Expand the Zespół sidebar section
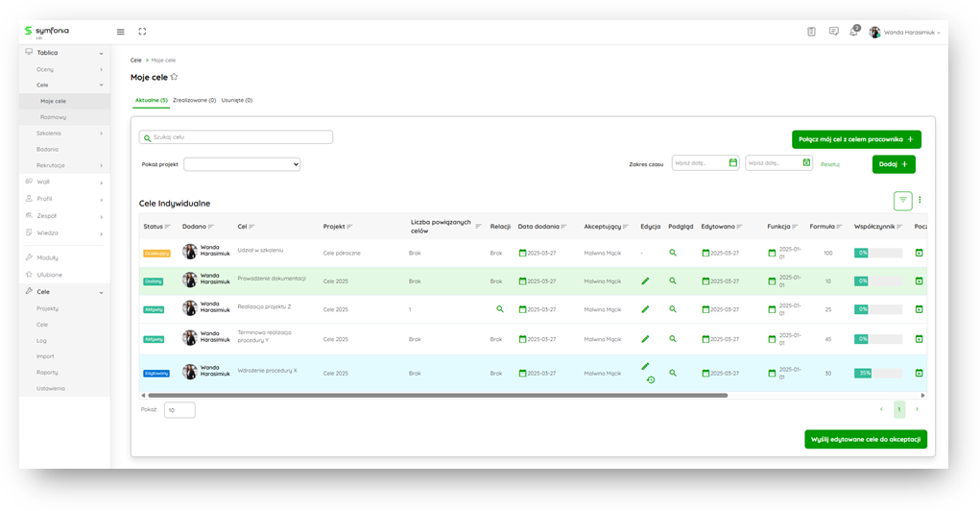 [101, 216]
